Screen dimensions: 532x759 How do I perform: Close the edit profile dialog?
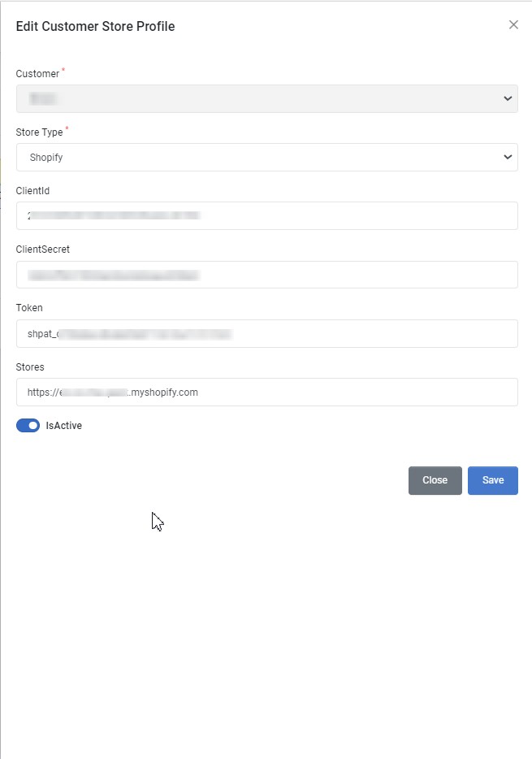(435, 480)
